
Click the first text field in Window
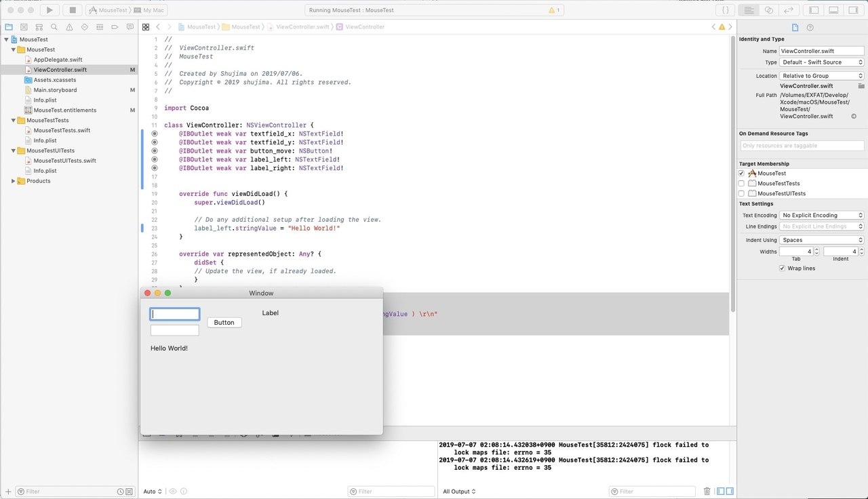[x=175, y=314]
